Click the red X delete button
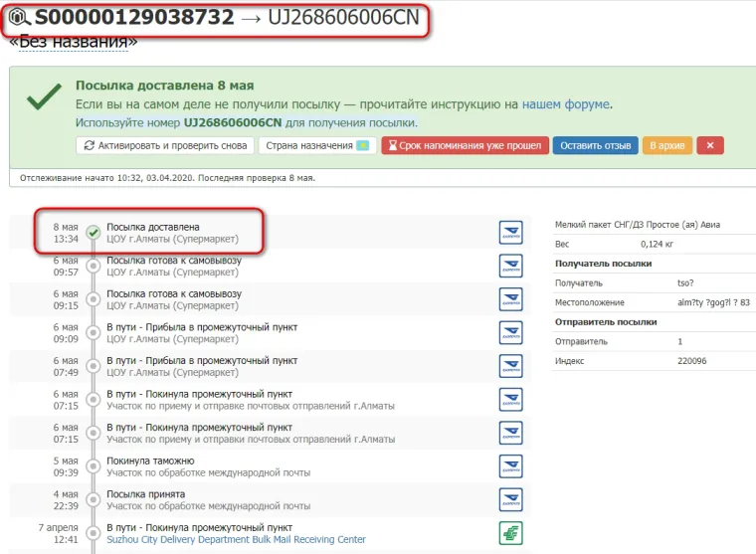This screenshot has height=554, width=756. point(710,145)
